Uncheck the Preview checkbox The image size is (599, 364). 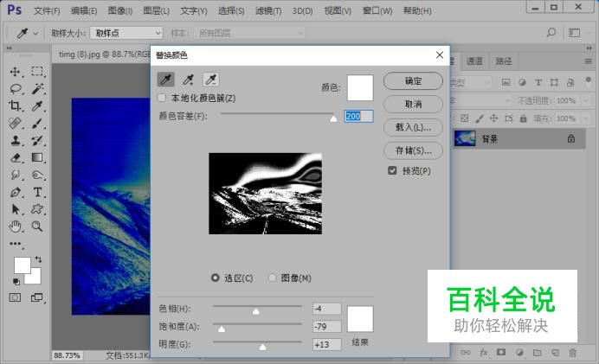(392, 170)
